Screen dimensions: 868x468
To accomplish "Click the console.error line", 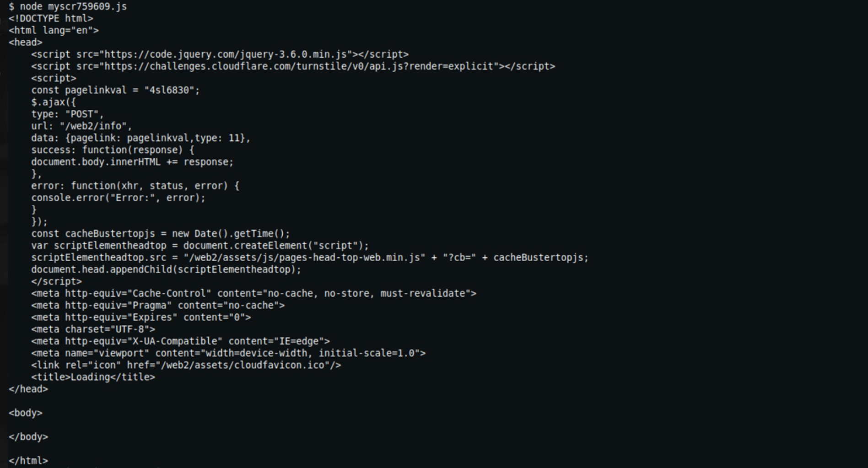I will pyautogui.click(x=118, y=198).
